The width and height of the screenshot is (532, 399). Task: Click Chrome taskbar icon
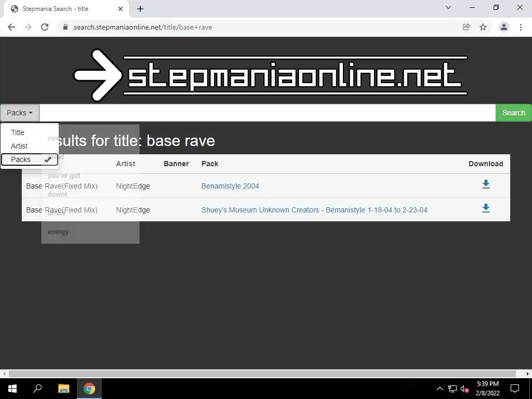[89, 389]
